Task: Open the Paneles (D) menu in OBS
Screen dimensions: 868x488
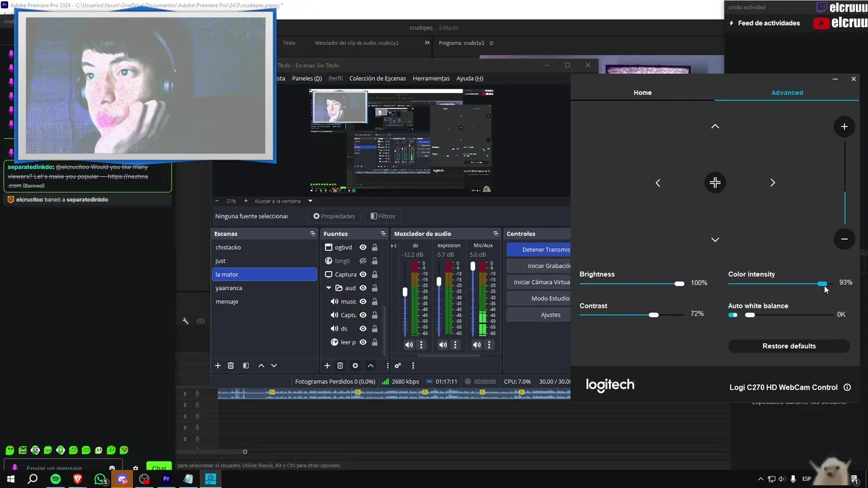Action: 307,78
